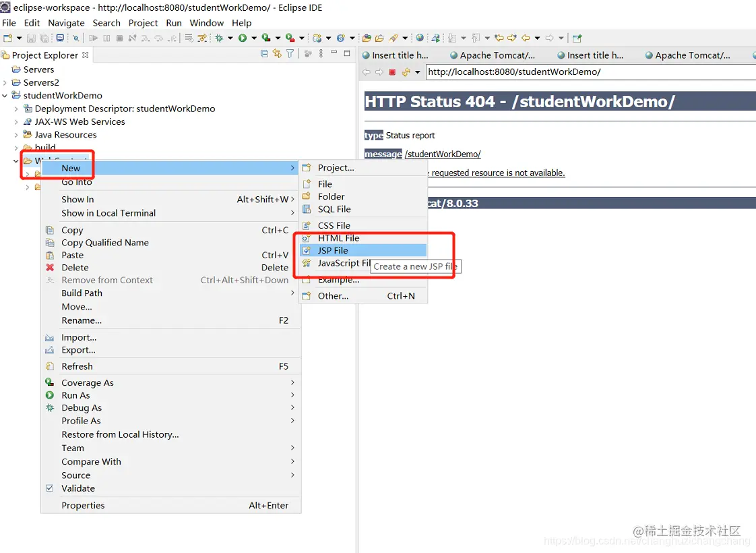Select HTML File in New submenu
This screenshot has height=553, width=756.
tap(363, 238)
